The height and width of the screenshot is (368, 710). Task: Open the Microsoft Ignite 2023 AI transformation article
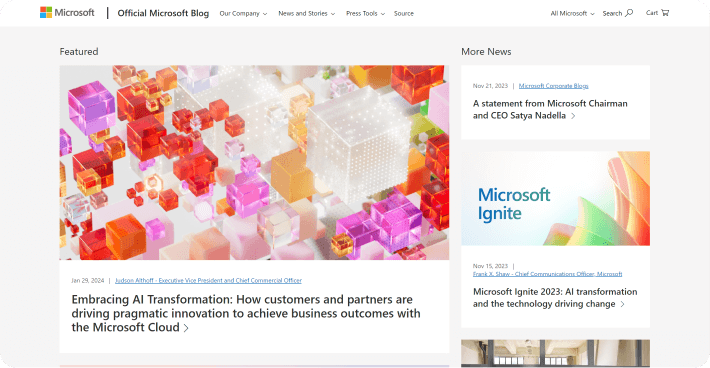pos(555,298)
